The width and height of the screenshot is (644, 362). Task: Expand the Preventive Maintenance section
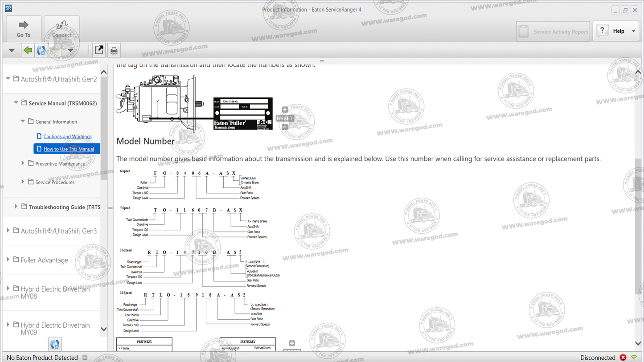(23, 164)
